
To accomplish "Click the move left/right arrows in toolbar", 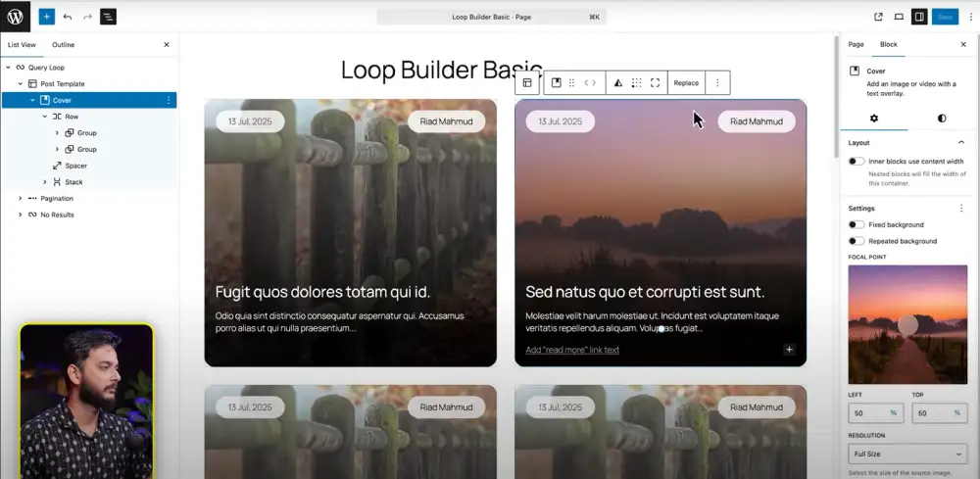I will [x=590, y=82].
